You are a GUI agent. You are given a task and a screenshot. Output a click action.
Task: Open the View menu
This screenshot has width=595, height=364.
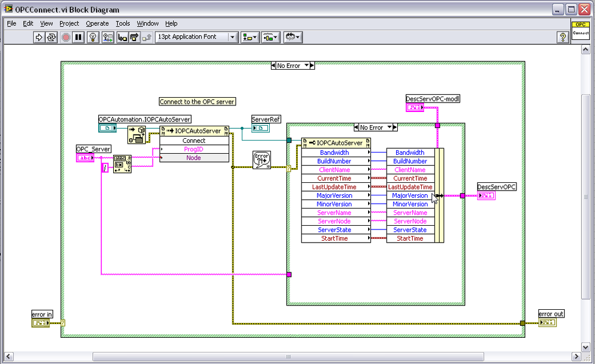point(46,24)
